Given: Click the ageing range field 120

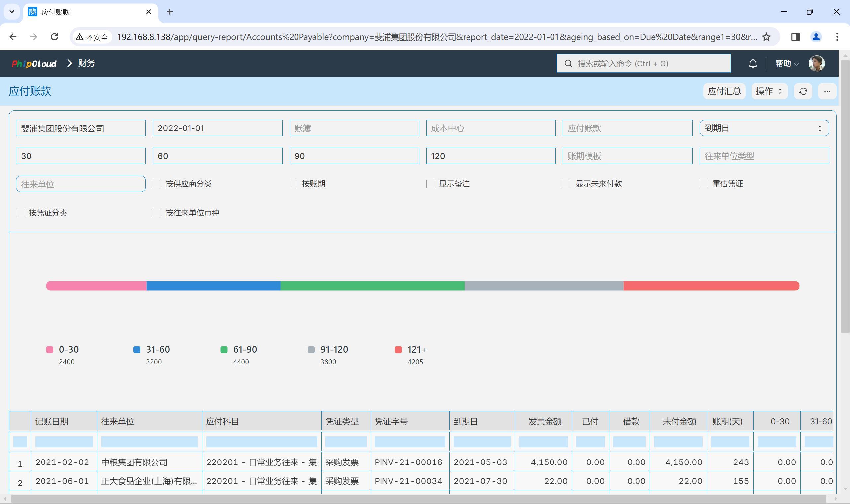Looking at the screenshot, I should pos(491,156).
